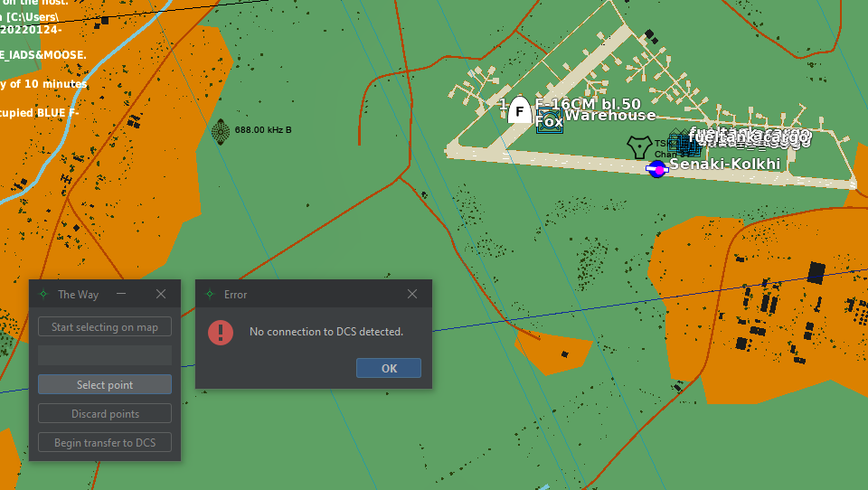
Task: Click the empty field in The Way window
Action: coord(105,355)
